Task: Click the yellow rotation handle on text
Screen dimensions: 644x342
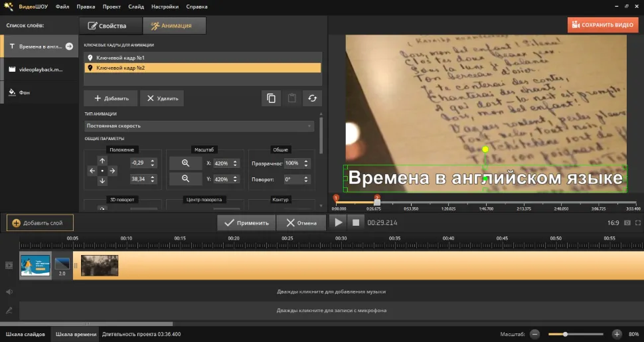Action: 485,149
